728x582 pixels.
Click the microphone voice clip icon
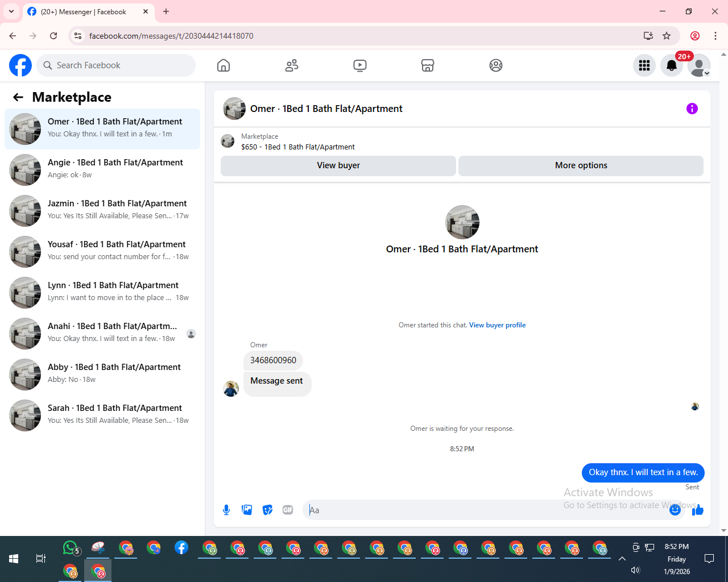pos(226,510)
